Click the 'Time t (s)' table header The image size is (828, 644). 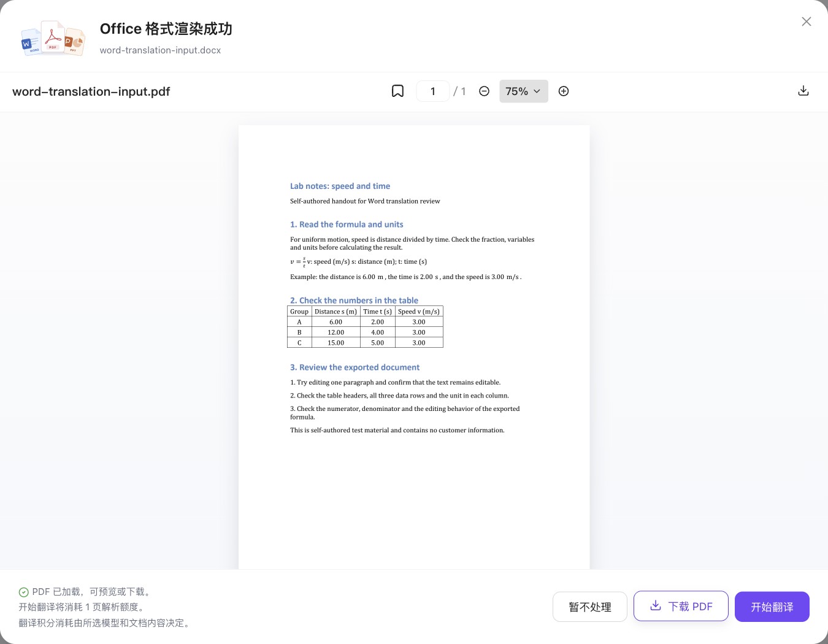tap(377, 312)
